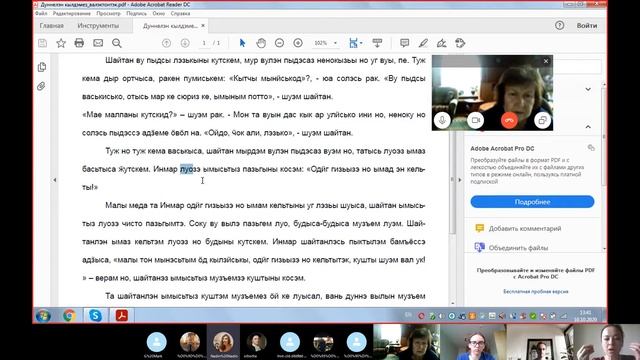The image size is (640, 360).
Task: Open the Просмотр menu
Action: pyautogui.click(x=109, y=13)
